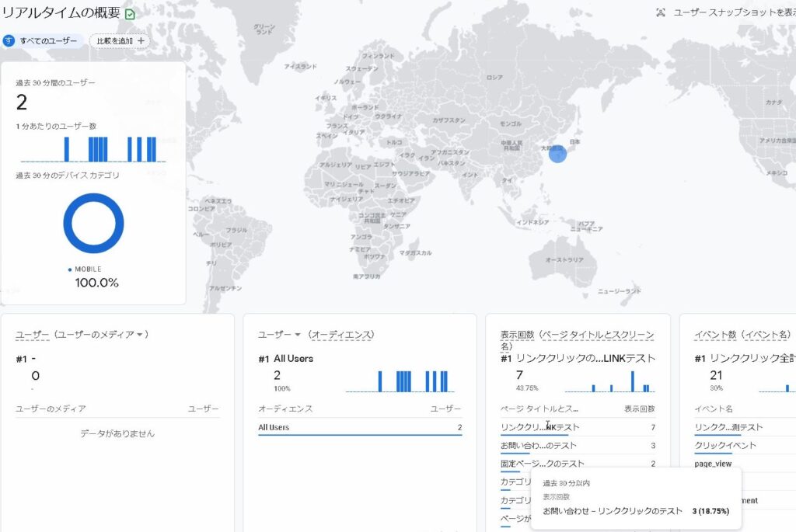Click the MOBILE legend color dot
The height and width of the screenshot is (532, 796).
pos(70,269)
